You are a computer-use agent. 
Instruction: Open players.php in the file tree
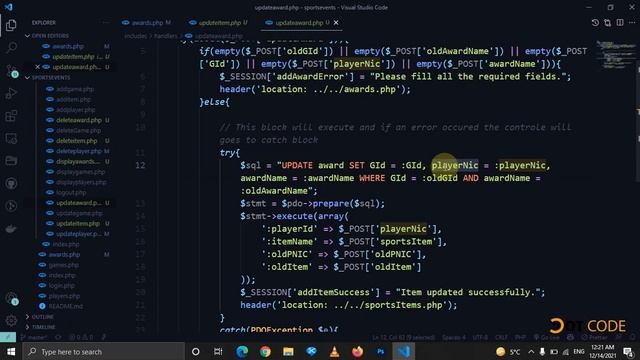click(x=64, y=296)
